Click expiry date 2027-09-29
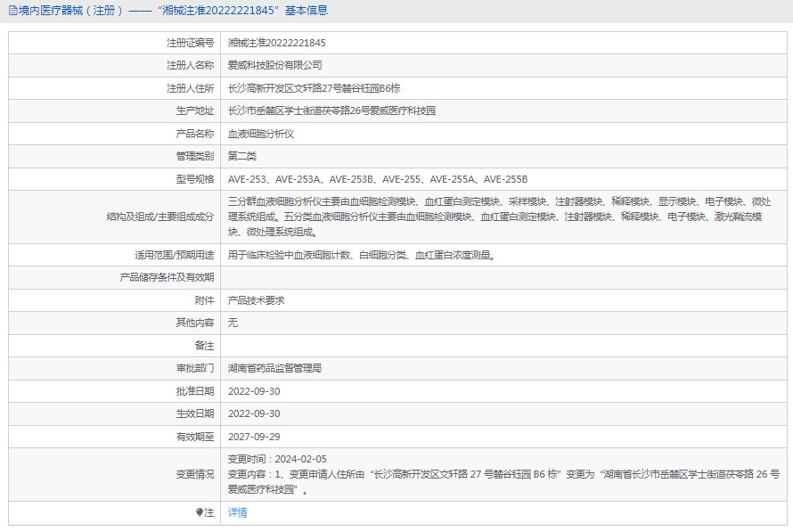Image resolution: width=793 pixels, height=532 pixels. [x=254, y=437]
